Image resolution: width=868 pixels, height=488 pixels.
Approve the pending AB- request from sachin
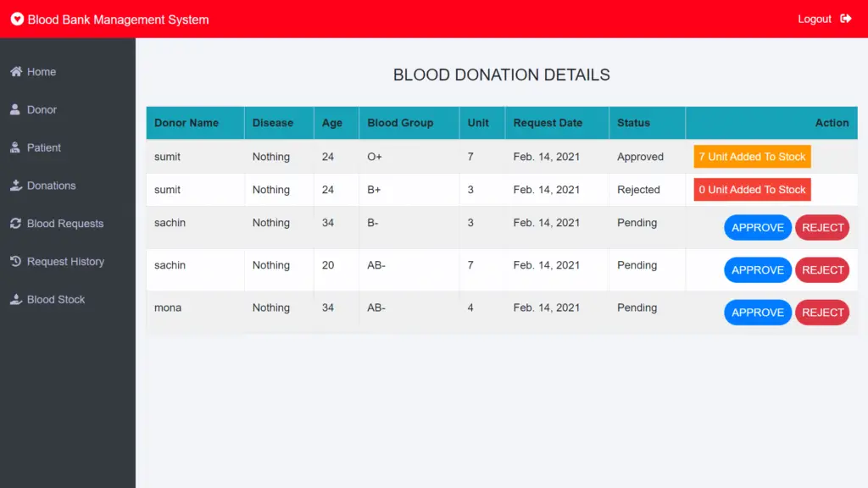[757, 269]
